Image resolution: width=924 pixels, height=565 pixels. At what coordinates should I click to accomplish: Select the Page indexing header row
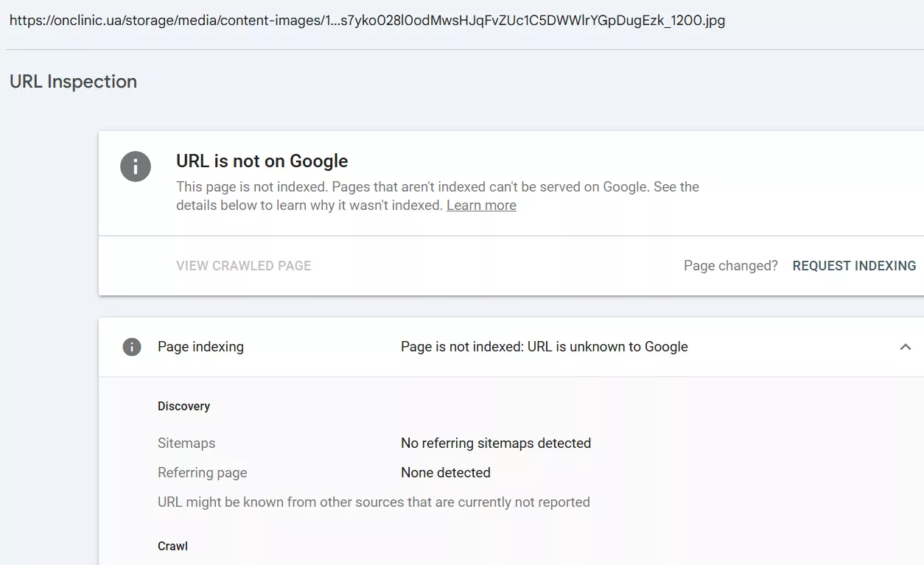[x=200, y=346]
